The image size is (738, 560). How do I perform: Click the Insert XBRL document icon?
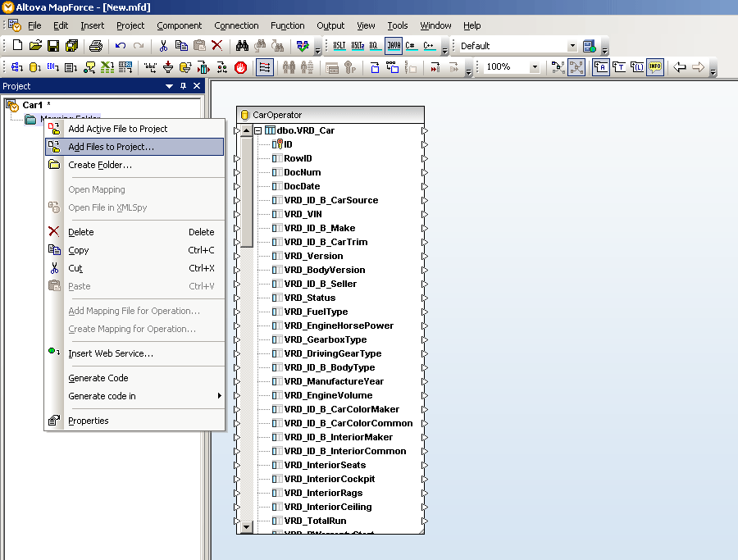(125, 67)
